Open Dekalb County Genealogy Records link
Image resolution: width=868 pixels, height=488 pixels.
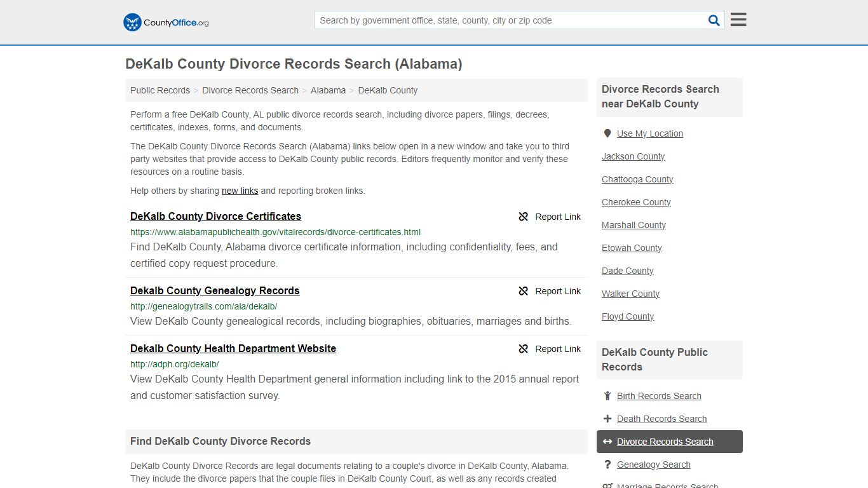pyautogui.click(x=215, y=290)
